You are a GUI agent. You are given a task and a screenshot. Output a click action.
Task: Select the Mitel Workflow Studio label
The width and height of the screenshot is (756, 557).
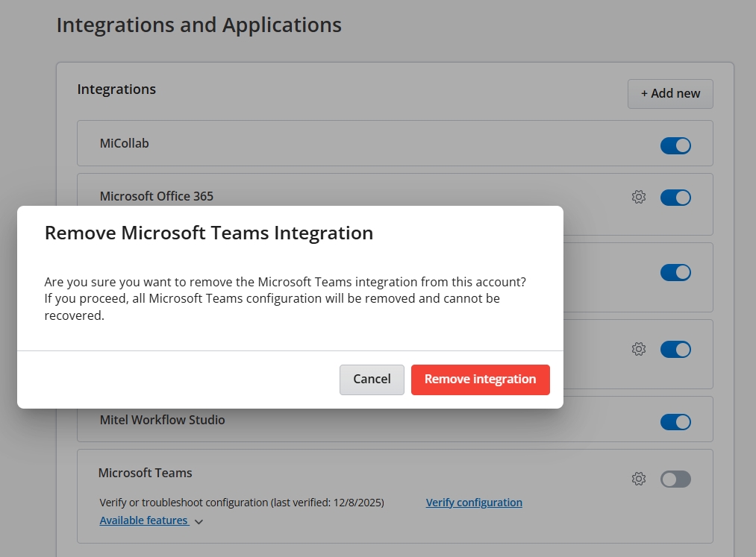pyautogui.click(x=163, y=420)
